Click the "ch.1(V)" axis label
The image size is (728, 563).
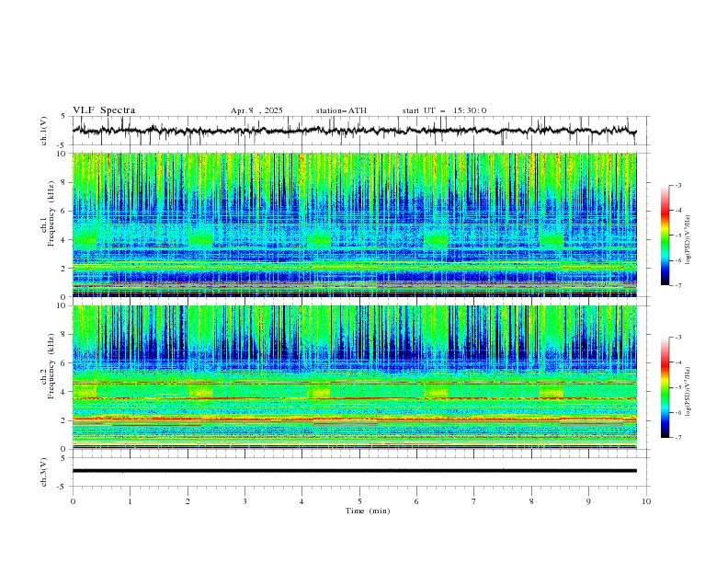(x=44, y=131)
